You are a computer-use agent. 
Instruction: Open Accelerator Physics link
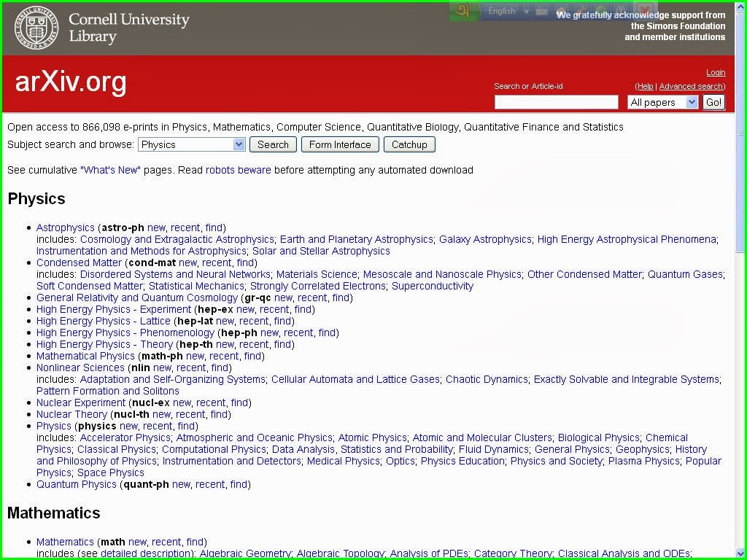coord(125,437)
